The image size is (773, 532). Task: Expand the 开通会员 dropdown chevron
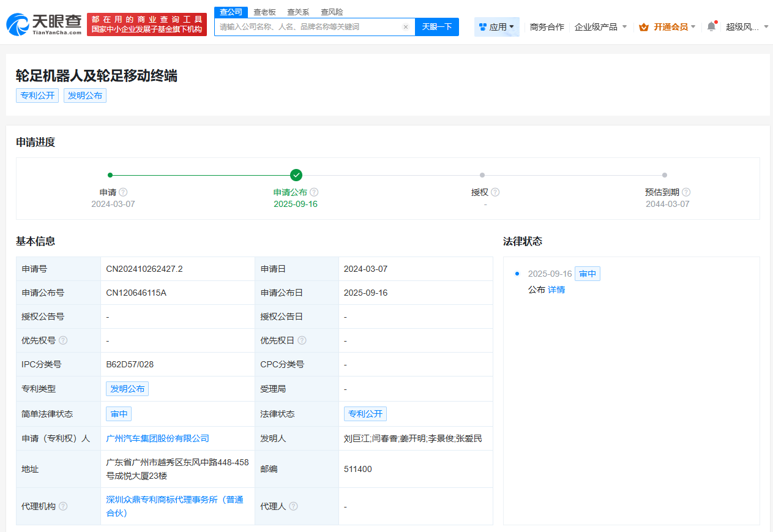coord(693,28)
